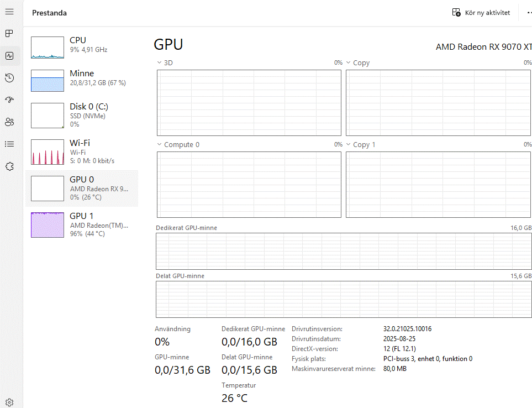
Task: Open the Details list icon
Action: pos(9,144)
